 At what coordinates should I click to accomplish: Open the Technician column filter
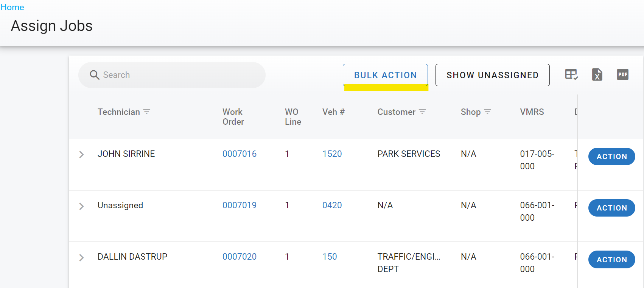[147, 111]
